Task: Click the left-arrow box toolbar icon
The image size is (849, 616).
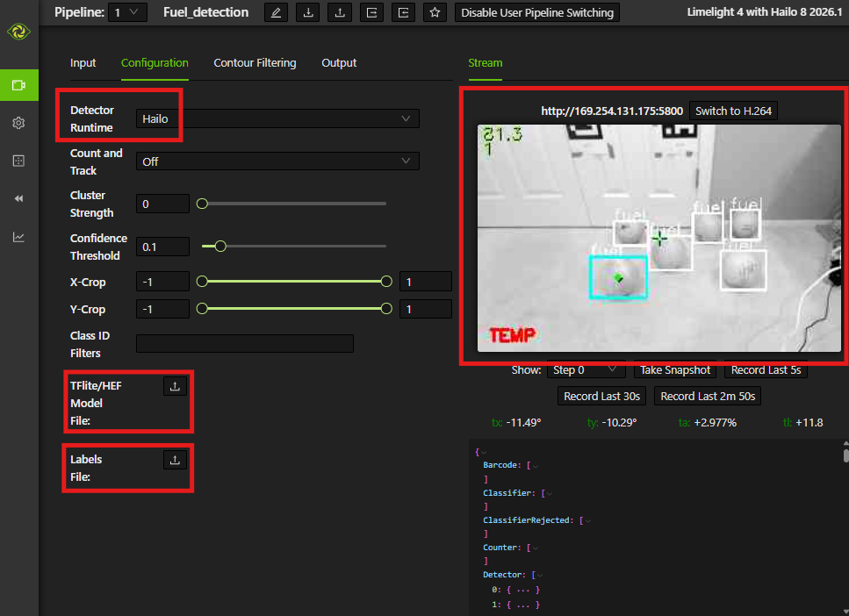Action: 403,12
